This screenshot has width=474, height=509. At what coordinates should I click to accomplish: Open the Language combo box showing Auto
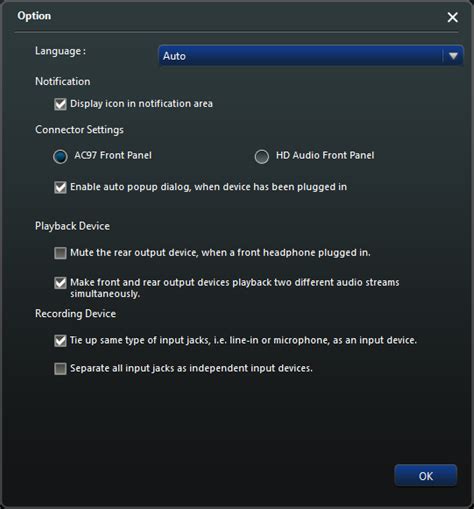[x=311, y=56]
